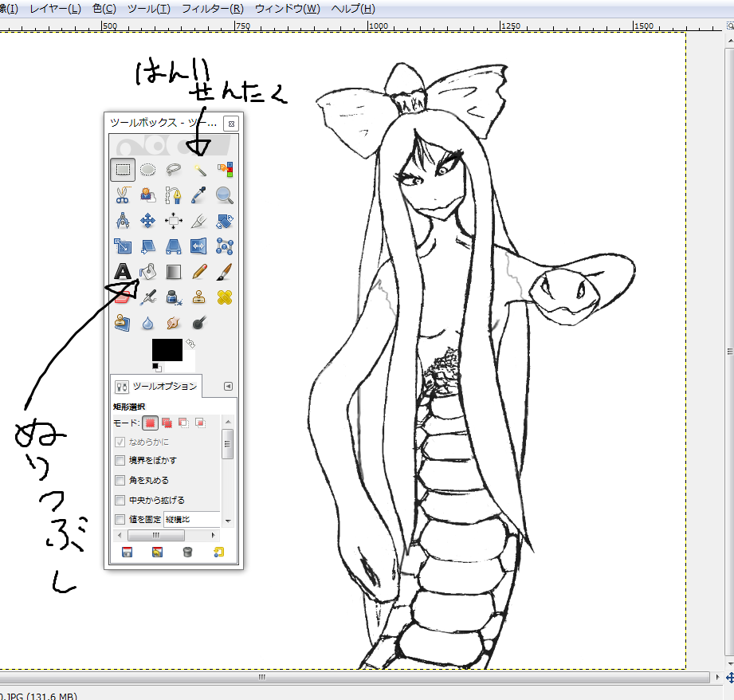734x700 pixels.
Task: Select the Flip tool
Action: point(199,246)
